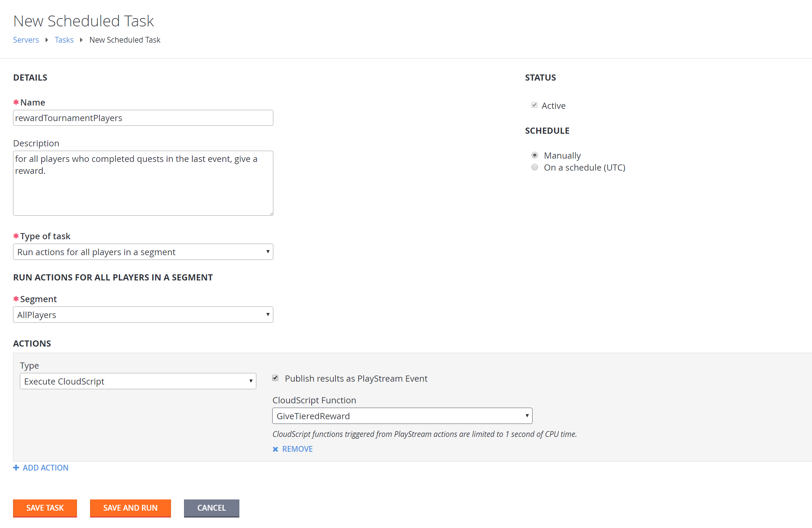
Task: Click the SAVE AND RUN button
Action: click(130, 508)
